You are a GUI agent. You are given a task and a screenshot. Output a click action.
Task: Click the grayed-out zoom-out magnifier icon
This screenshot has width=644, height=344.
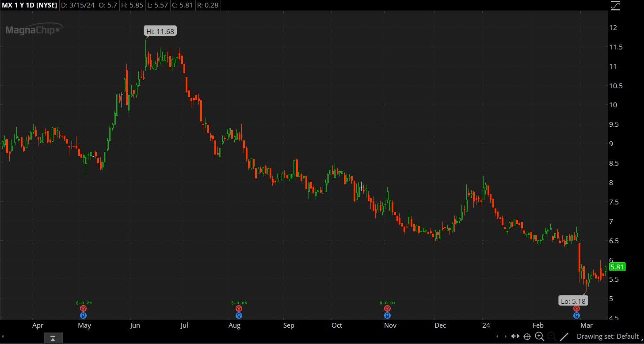coord(552,336)
